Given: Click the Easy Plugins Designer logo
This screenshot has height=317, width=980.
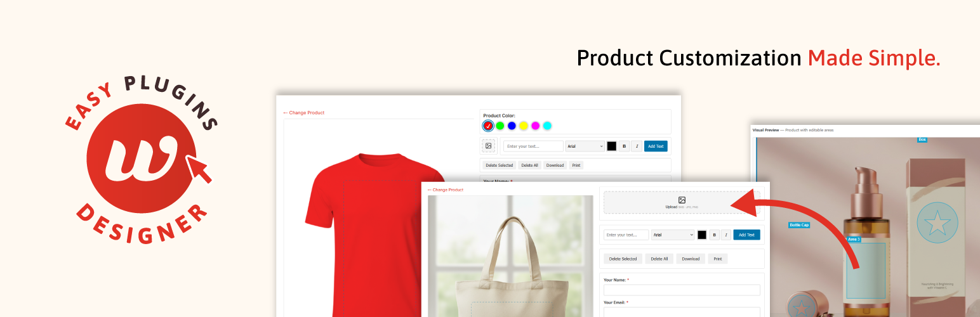Looking at the screenshot, I should click(141, 158).
